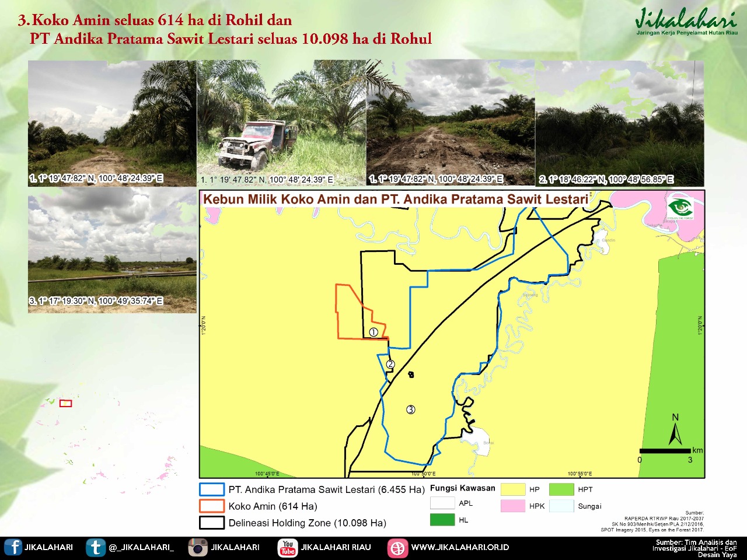This screenshot has height=560, width=747.
Task: Click the Tumblr icon in footer
Action: 96,547
